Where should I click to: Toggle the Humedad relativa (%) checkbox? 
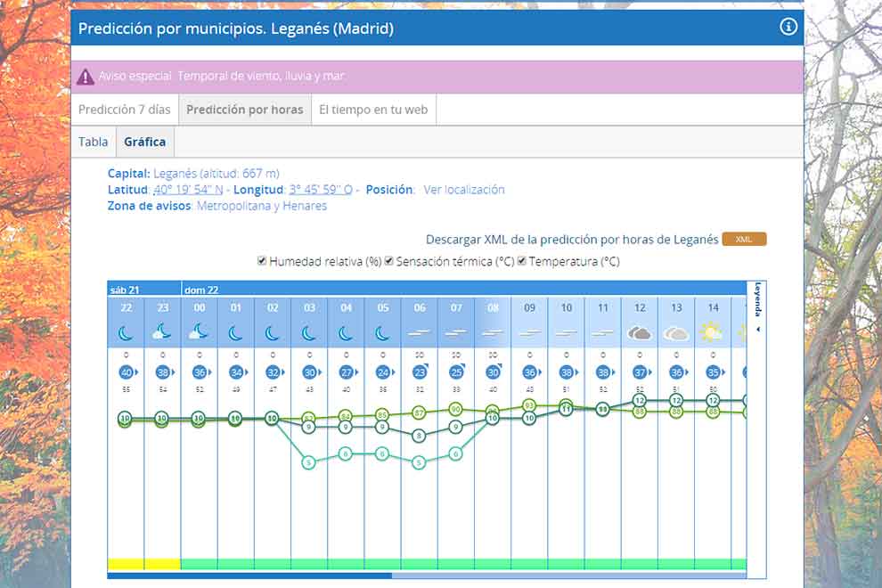262,262
